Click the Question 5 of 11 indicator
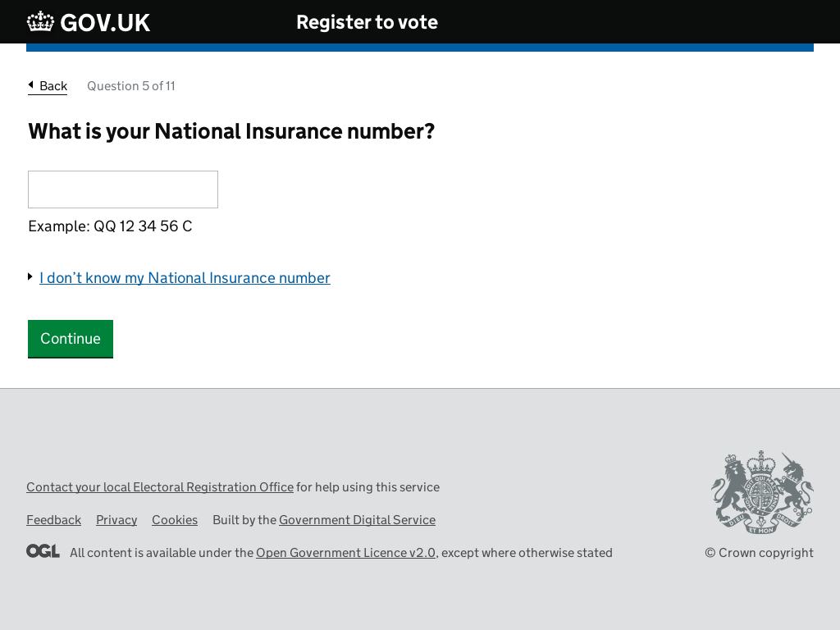Screen dimensions: 840x630 pyautogui.click(x=131, y=86)
